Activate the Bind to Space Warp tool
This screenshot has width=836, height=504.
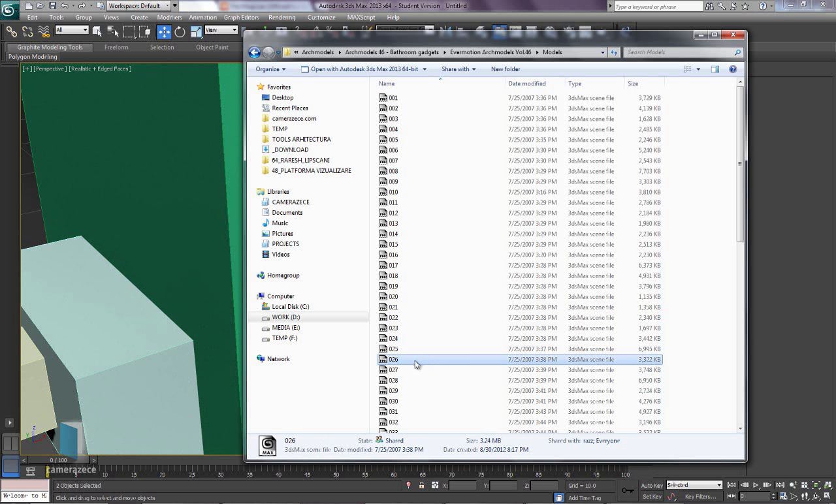point(44,31)
